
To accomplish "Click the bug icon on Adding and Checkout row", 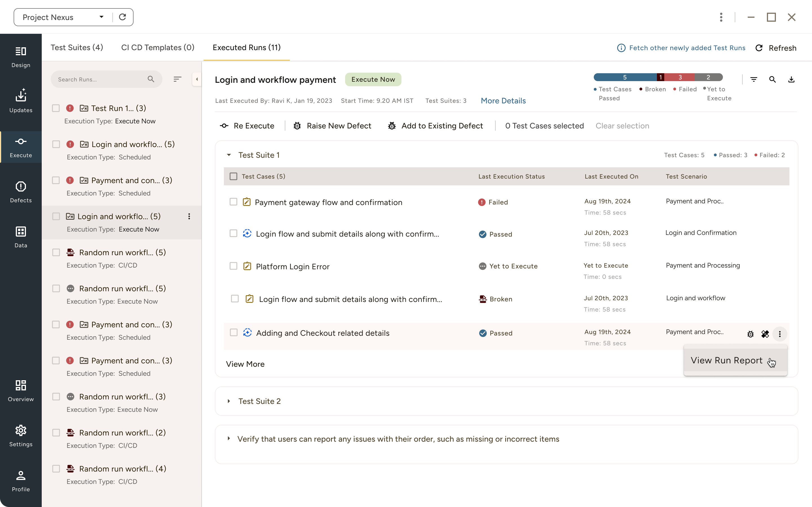I will [x=751, y=334].
